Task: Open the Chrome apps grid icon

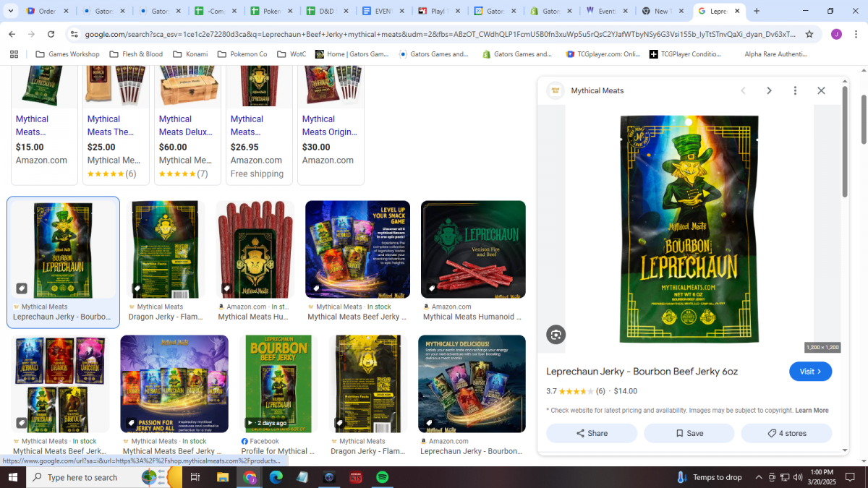Action: (x=14, y=54)
